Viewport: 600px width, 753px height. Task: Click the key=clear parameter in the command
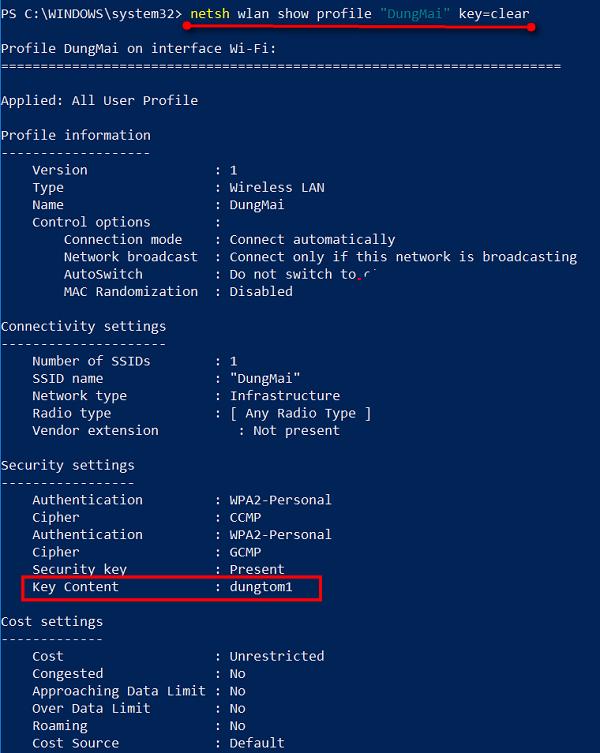click(x=494, y=13)
